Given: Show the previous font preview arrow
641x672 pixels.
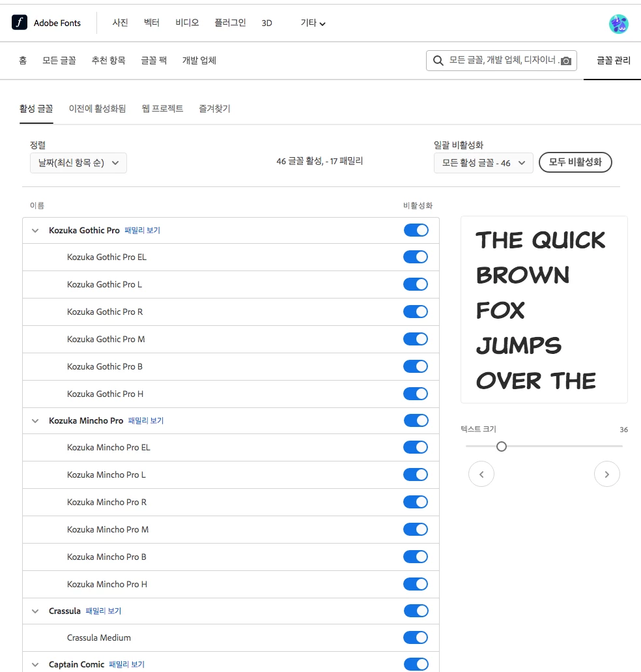Looking at the screenshot, I should tap(481, 474).
